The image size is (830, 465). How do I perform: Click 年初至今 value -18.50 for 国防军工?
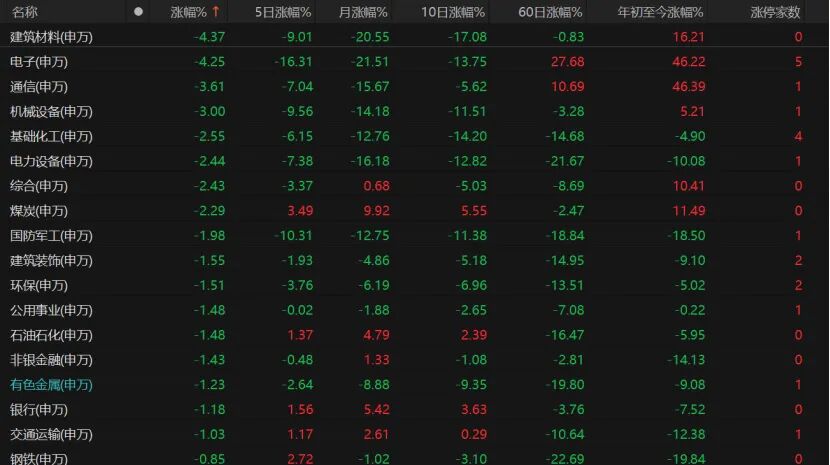tap(686, 236)
